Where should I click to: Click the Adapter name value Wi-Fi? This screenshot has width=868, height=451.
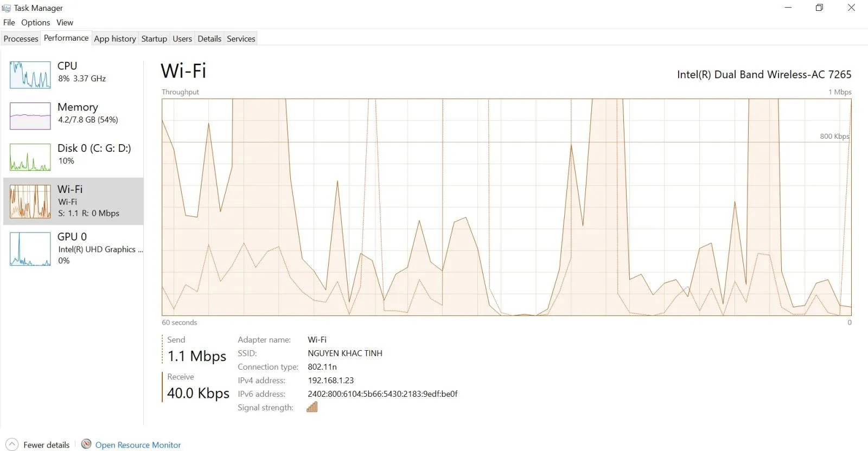[x=317, y=339]
